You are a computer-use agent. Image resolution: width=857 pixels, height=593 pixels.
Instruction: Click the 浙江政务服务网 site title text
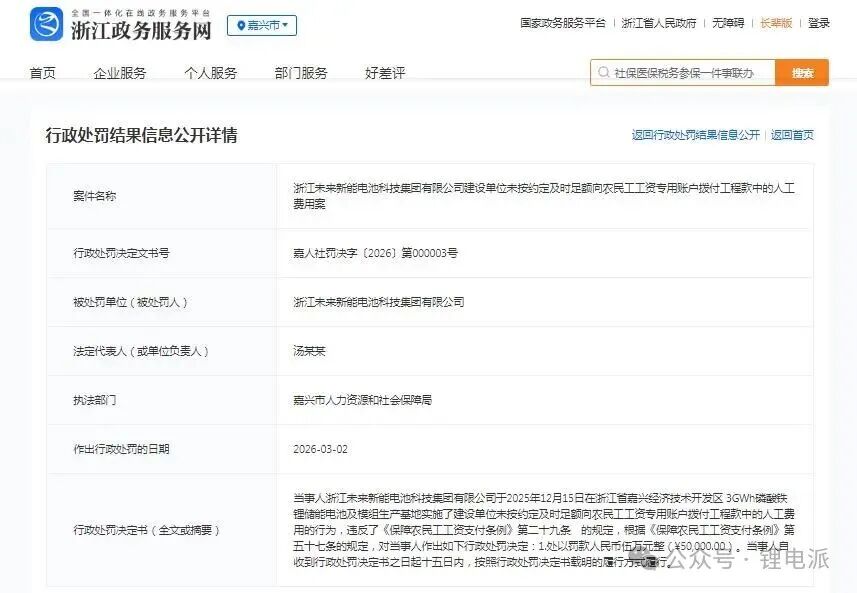pyautogui.click(x=141, y=30)
